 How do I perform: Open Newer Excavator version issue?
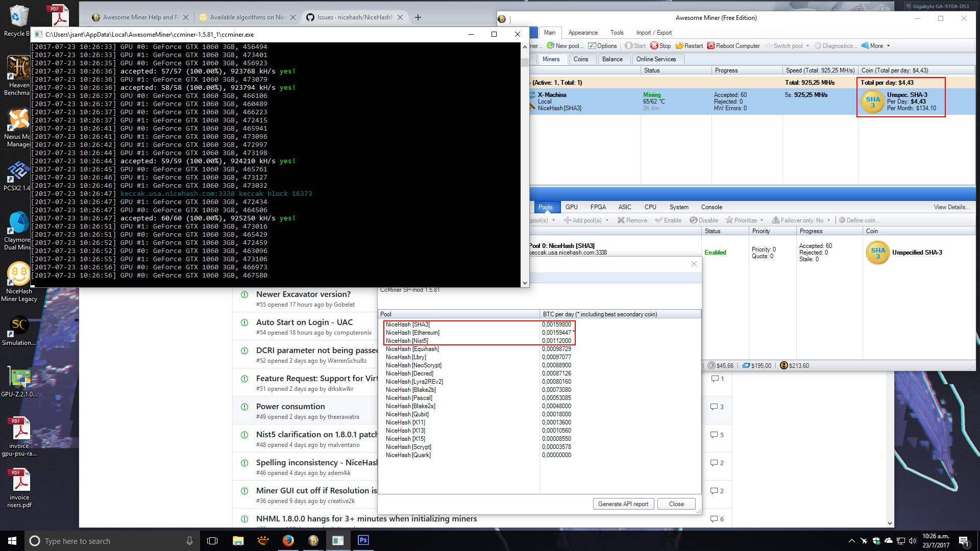pos(303,294)
